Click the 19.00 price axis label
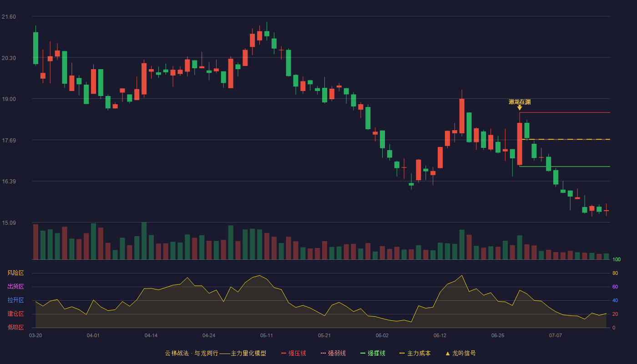This screenshot has width=637, height=364. [9, 99]
